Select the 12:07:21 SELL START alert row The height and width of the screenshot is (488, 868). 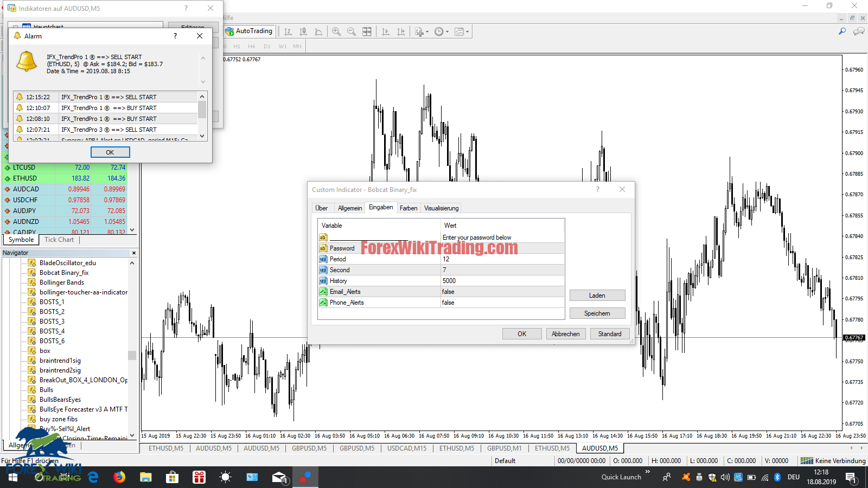point(106,130)
